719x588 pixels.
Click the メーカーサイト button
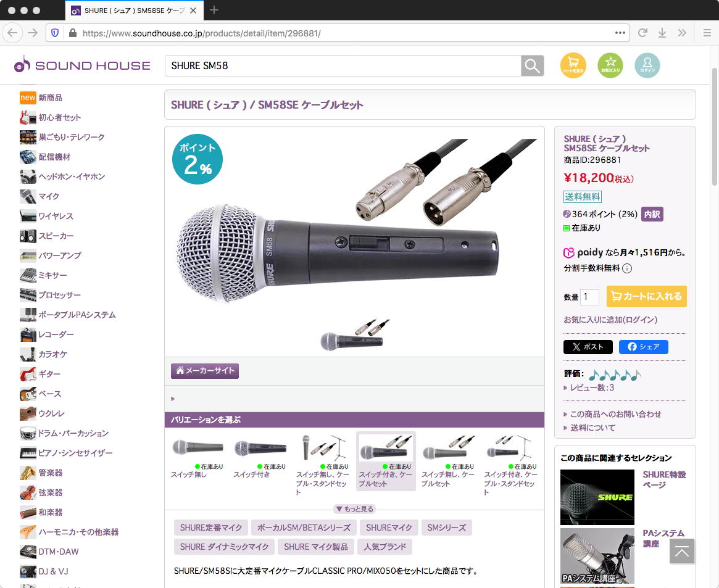coord(204,371)
